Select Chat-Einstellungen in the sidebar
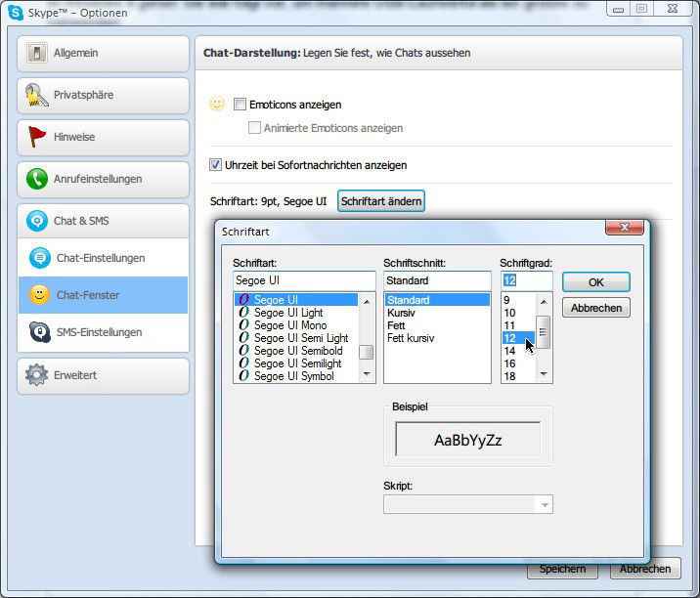This screenshot has height=598, width=700. click(x=103, y=258)
